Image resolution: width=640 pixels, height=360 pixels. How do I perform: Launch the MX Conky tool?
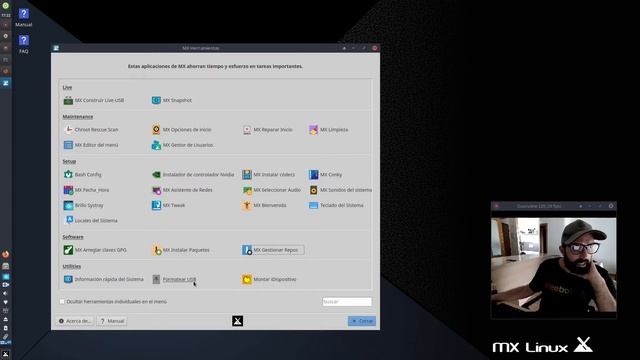coord(326,174)
